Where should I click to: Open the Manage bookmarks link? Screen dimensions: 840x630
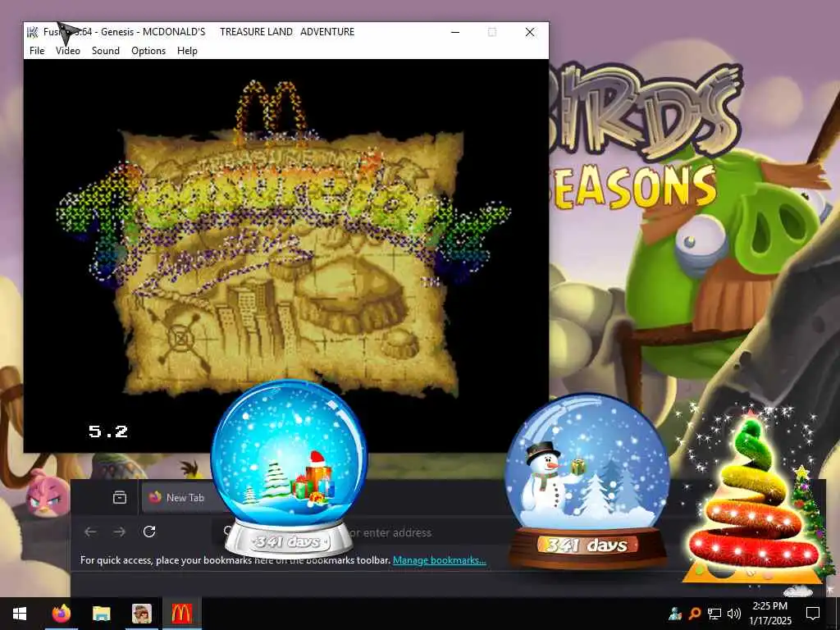coord(440,560)
